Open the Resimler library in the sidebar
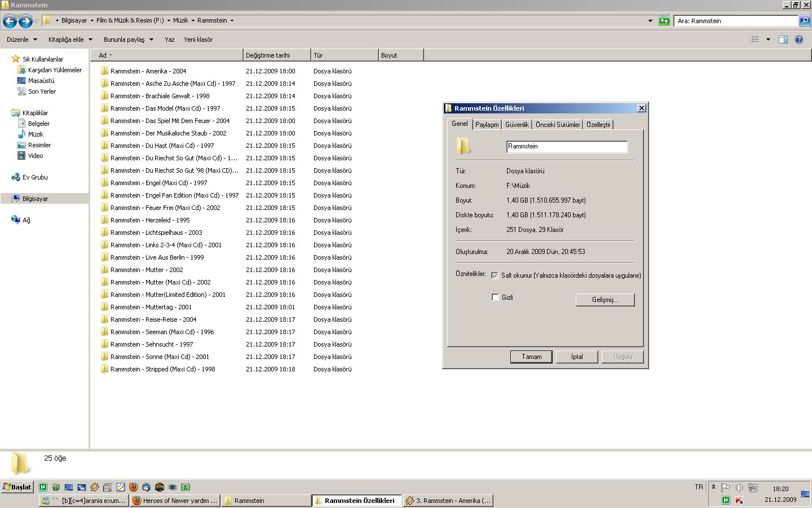 [39, 145]
